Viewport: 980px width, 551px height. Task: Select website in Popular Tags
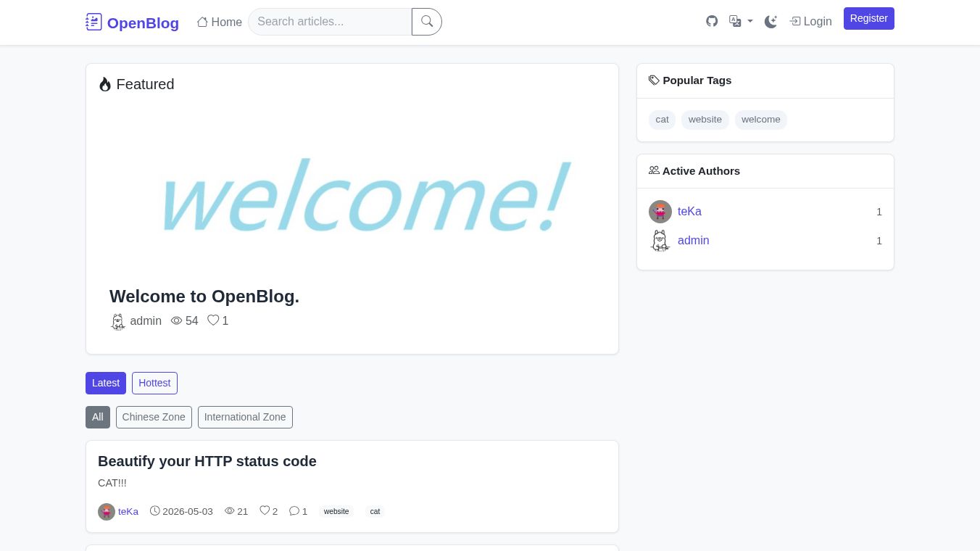coord(705,120)
